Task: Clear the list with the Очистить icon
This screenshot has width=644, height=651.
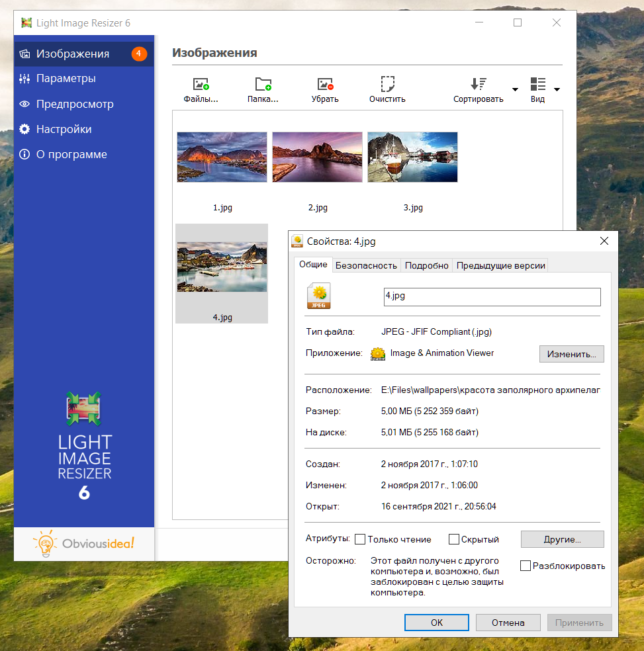Action: [387, 84]
